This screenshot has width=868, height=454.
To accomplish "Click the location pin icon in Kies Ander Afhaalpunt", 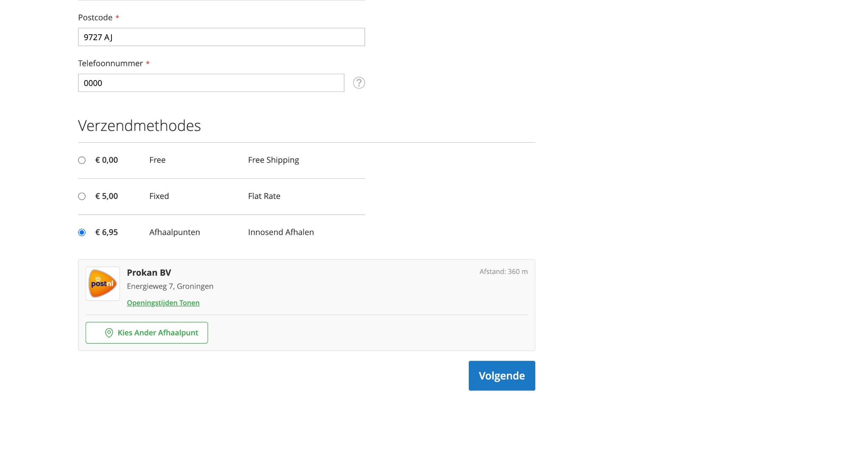I will click(109, 333).
